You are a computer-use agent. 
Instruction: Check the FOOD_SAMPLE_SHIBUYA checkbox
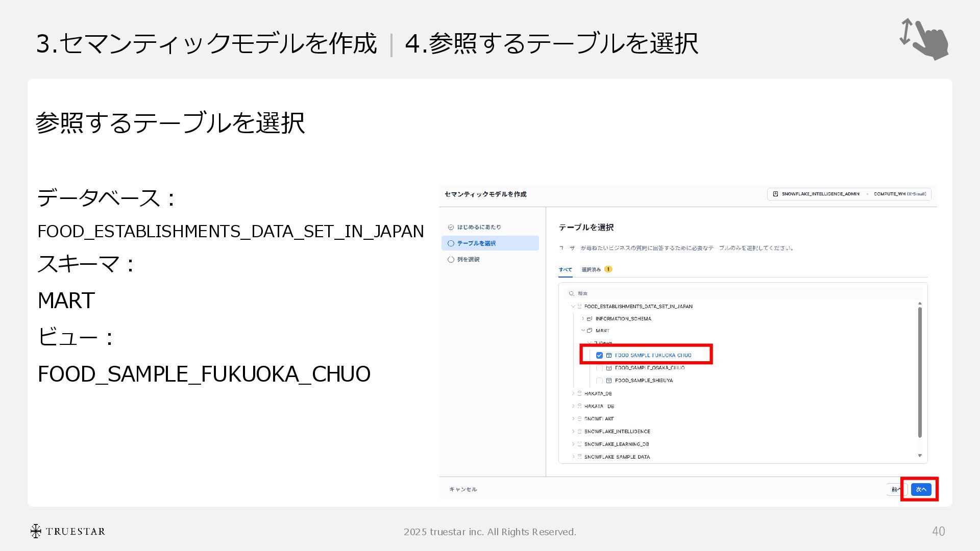[600, 381]
